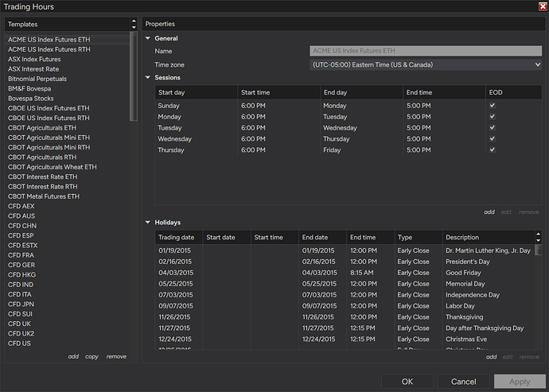549x392 pixels.
Task: Select the Sunday session row
Action: (348, 105)
